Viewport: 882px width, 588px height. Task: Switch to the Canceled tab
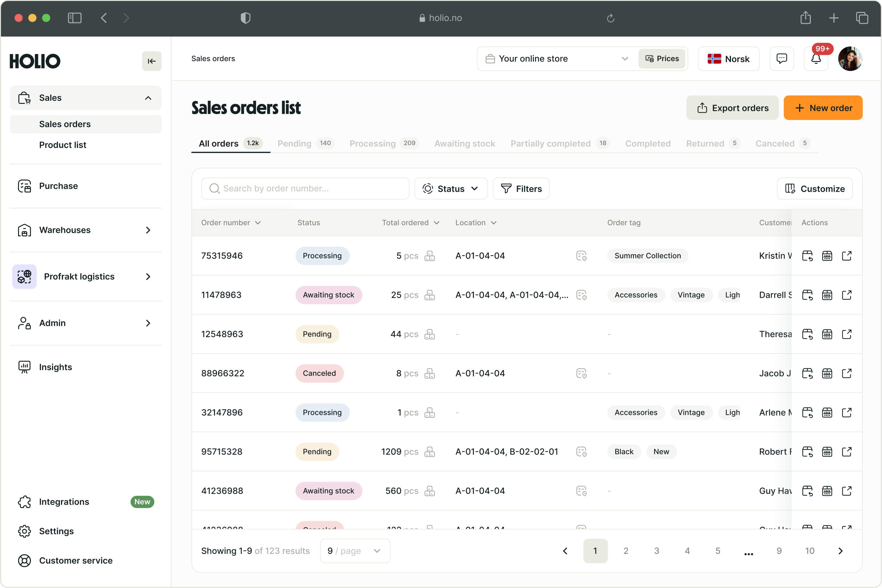tap(783, 144)
